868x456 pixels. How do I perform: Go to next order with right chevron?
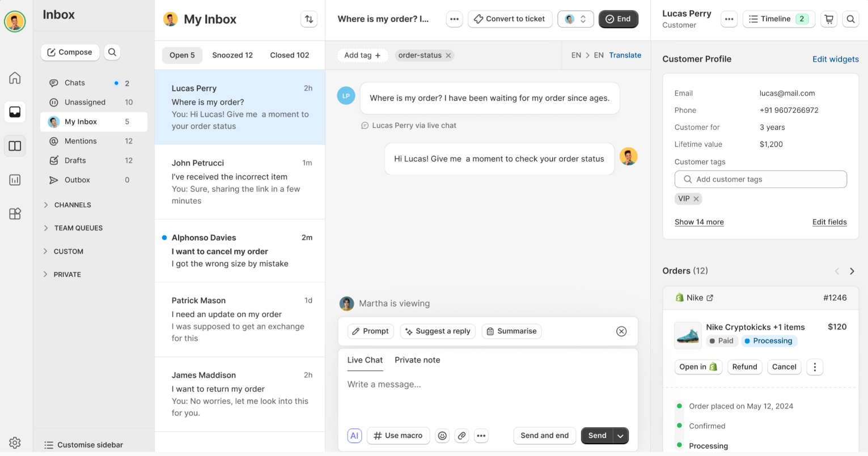[x=852, y=271]
